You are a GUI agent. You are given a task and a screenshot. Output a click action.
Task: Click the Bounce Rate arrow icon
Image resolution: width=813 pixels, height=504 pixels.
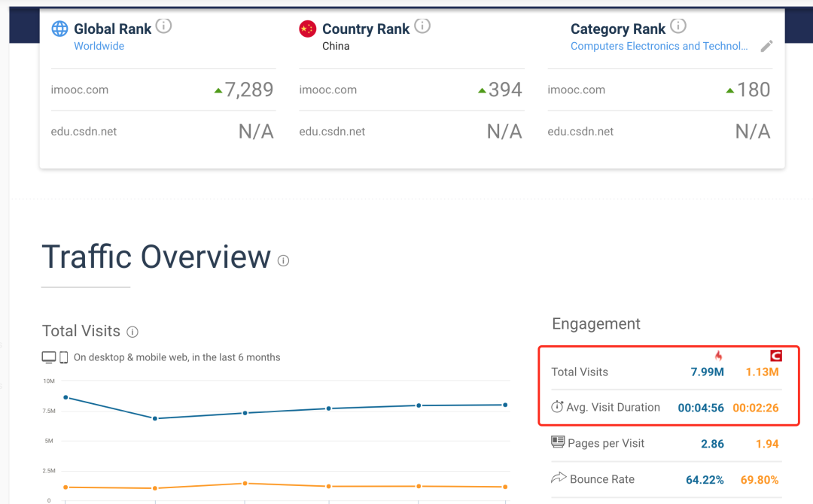coord(559,478)
